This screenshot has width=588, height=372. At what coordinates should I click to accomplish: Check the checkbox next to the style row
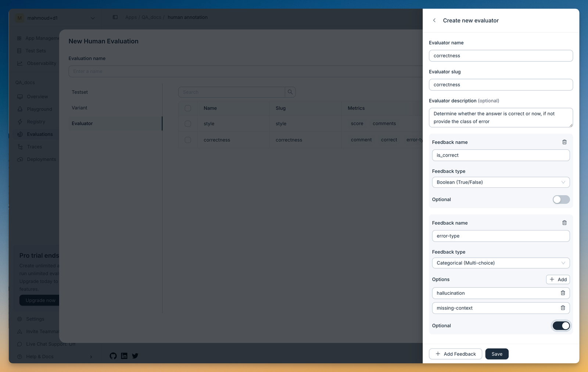point(188,124)
